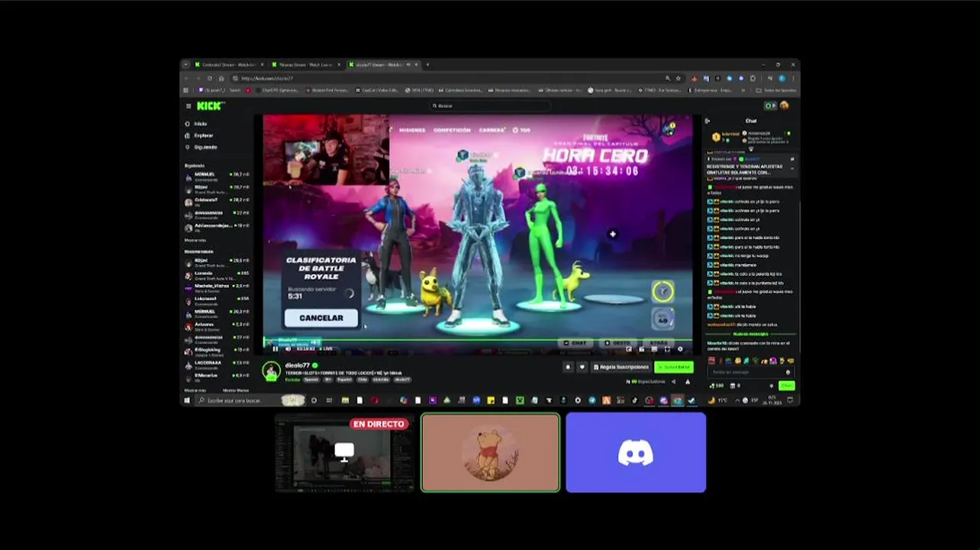Open the tab search dropdown arrow
Viewport: 980px width, 550px height.
pos(185,65)
